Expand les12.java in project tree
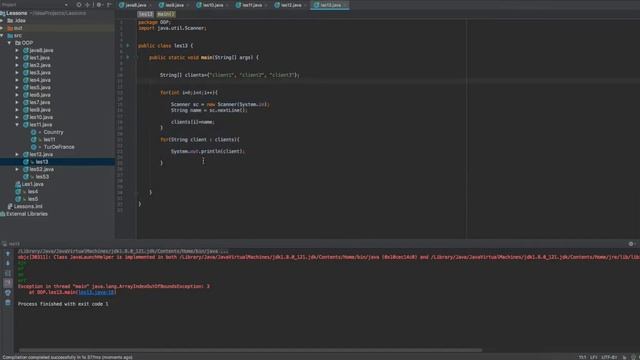This screenshot has width=640, height=360. (x=17, y=154)
